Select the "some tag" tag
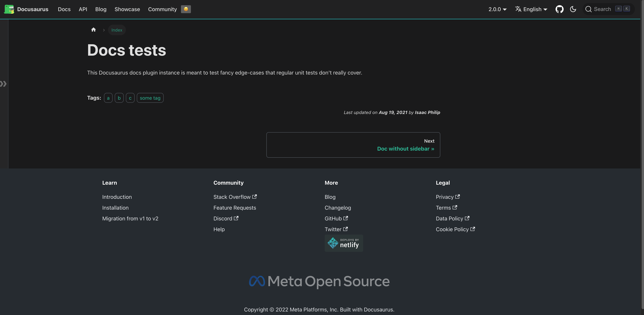Viewport: 644px width, 315px height. (150, 98)
